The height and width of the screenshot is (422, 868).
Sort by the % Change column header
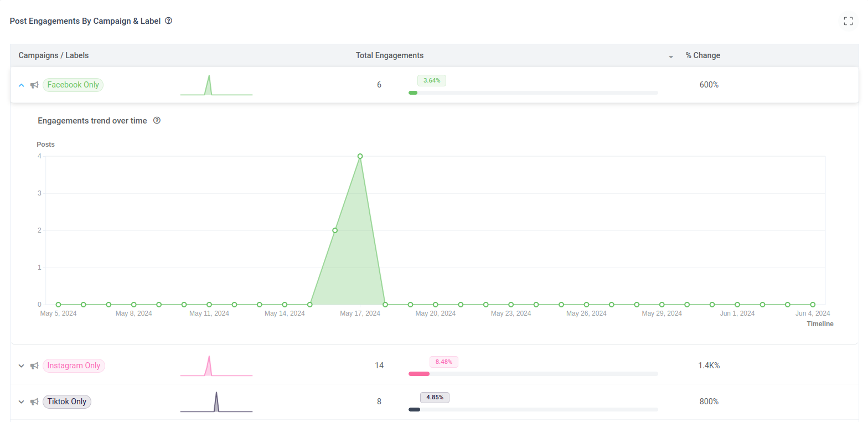tap(703, 55)
